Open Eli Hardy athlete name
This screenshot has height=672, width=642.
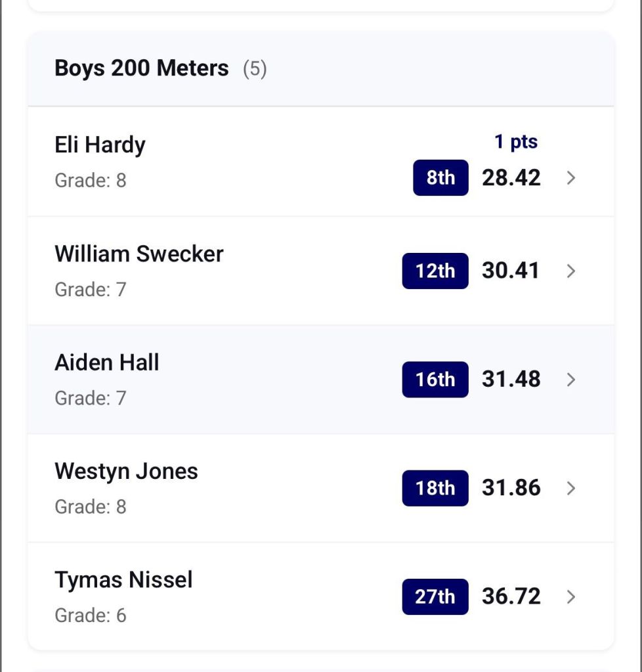(x=100, y=145)
